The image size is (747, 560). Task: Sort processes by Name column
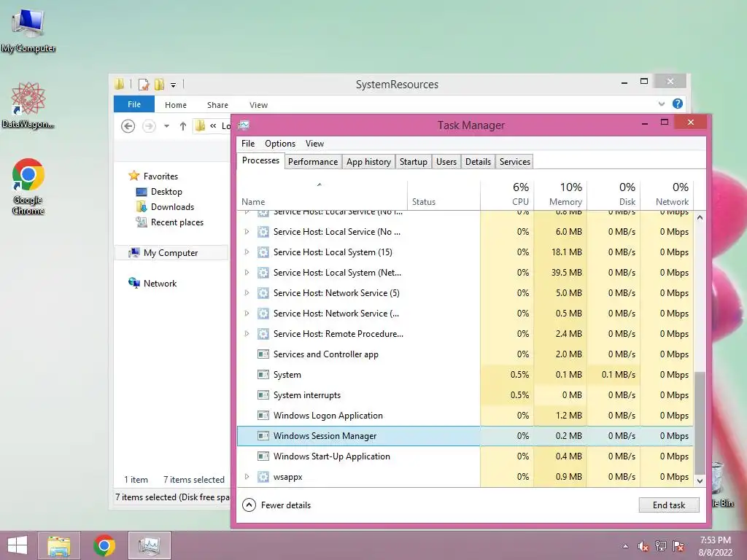[322, 195]
